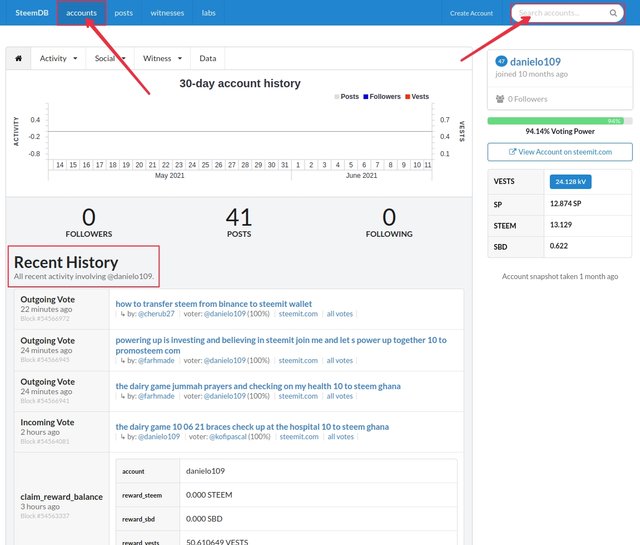The image size is (640, 545).
Task: Click all votes link in binance post row
Action: pos(340,314)
